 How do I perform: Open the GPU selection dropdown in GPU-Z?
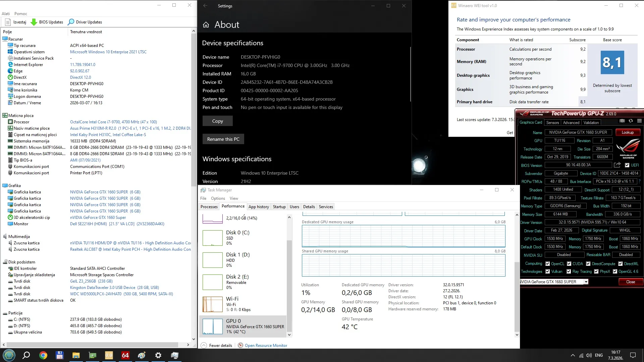point(586,282)
